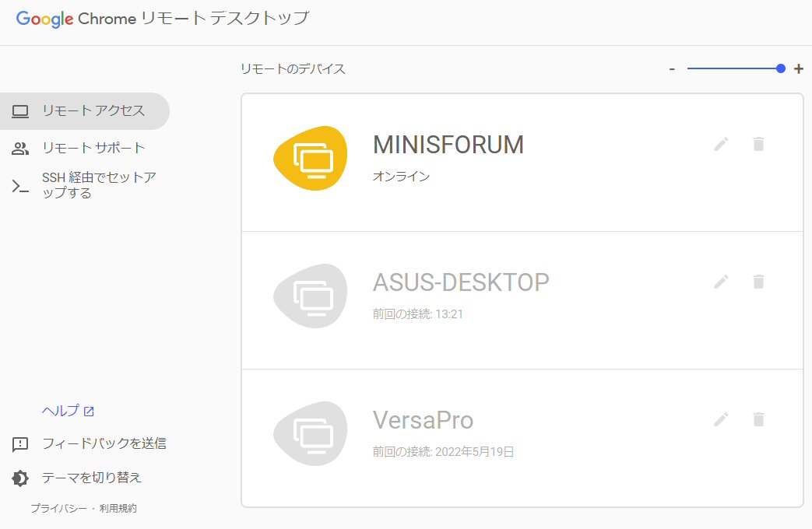Select the VersaPro device name
The height and width of the screenshot is (529, 812).
423,420
